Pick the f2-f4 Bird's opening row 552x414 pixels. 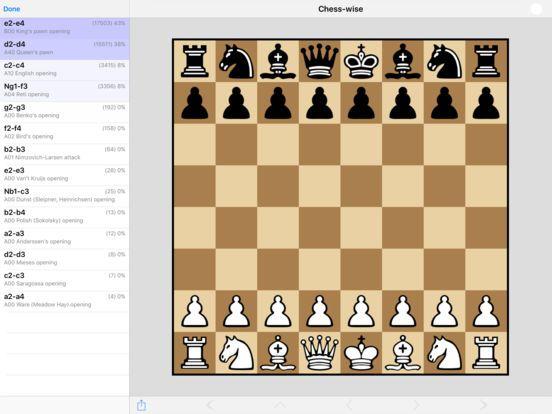point(65,133)
